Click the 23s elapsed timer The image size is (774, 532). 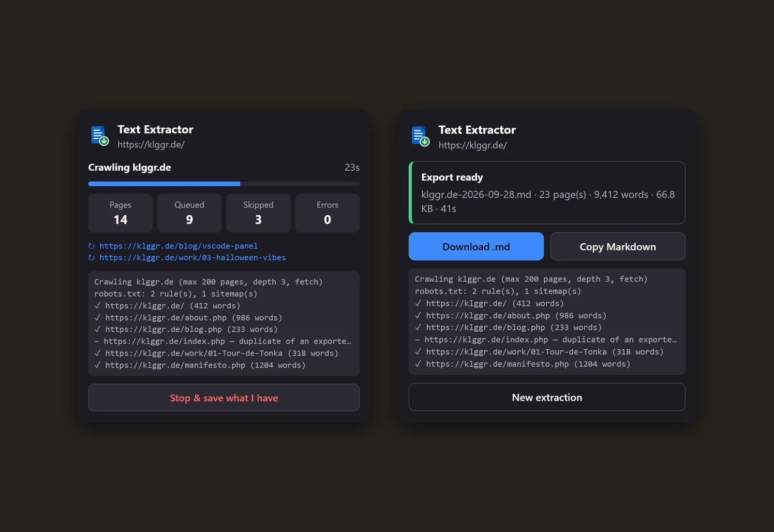(352, 167)
